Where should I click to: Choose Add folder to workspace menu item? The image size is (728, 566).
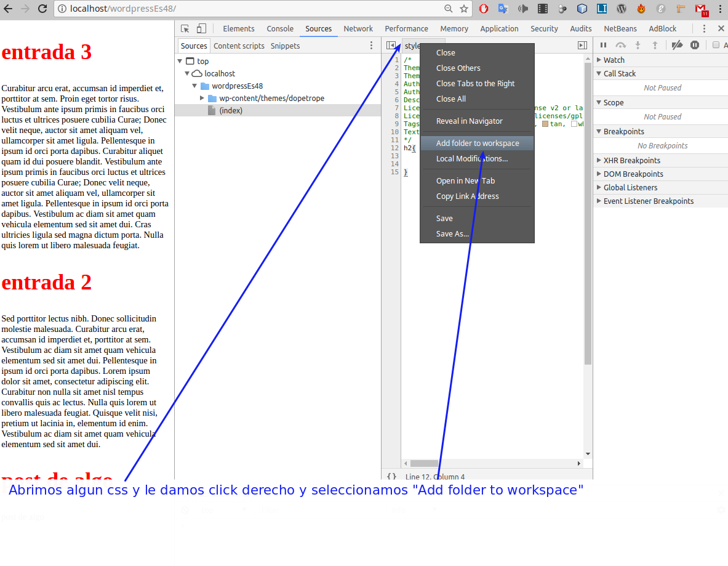tap(478, 143)
